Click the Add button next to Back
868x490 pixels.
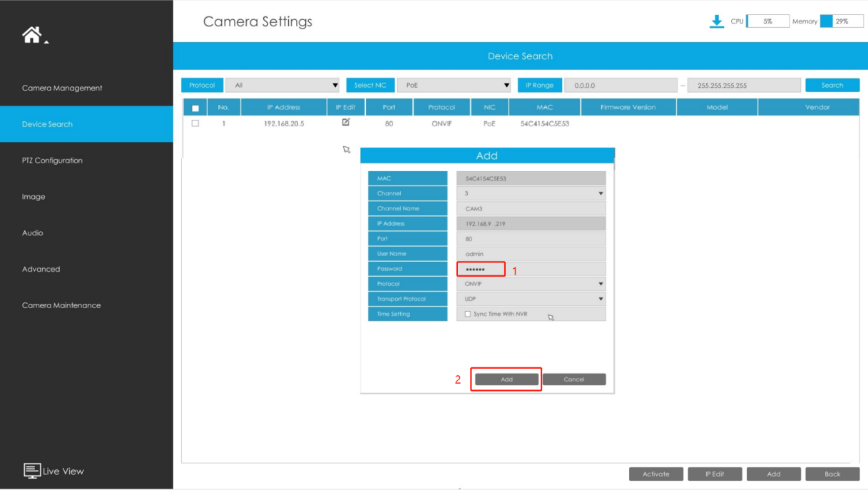pyautogui.click(x=774, y=474)
